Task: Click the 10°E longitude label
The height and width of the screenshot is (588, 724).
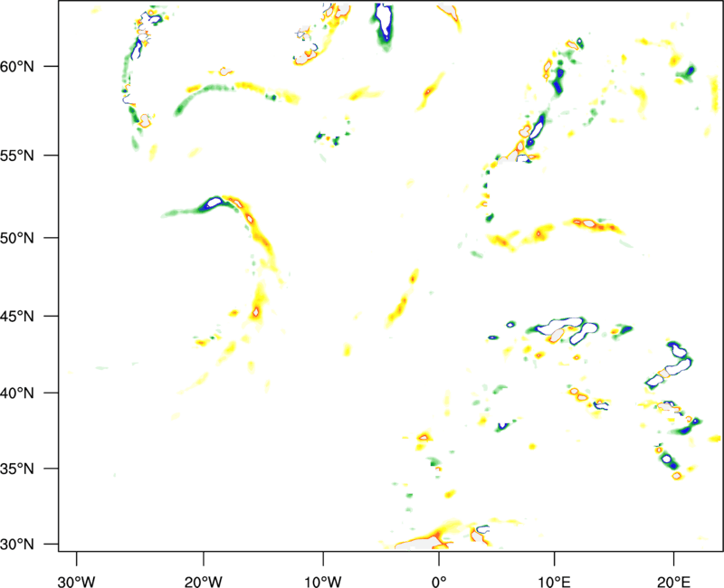Action: tap(555, 582)
